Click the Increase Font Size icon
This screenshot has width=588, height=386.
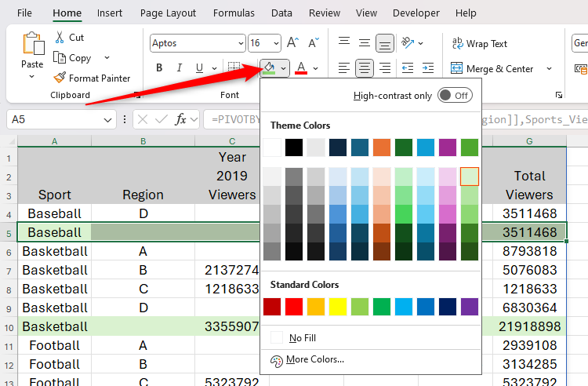[x=293, y=43]
